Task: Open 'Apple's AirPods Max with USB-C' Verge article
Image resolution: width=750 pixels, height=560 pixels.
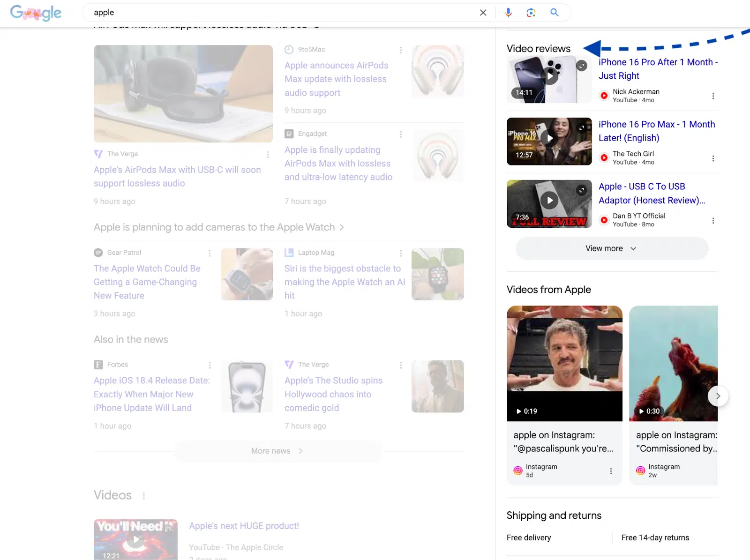Action: click(x=177, y=177)
